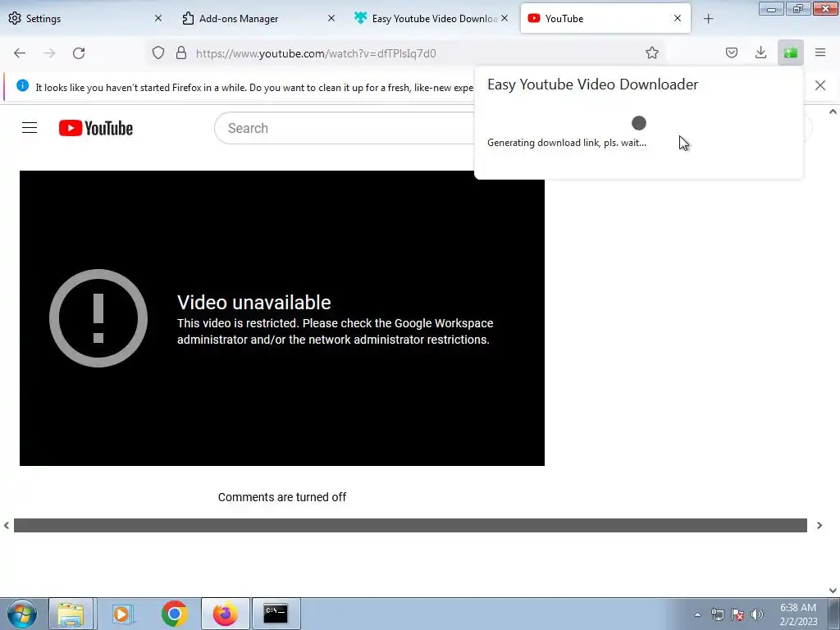Image resolution: width=840 pixels, height=630 pixels.
Task: View site security via the padlock icon
Action: click(x=181, y=52)
